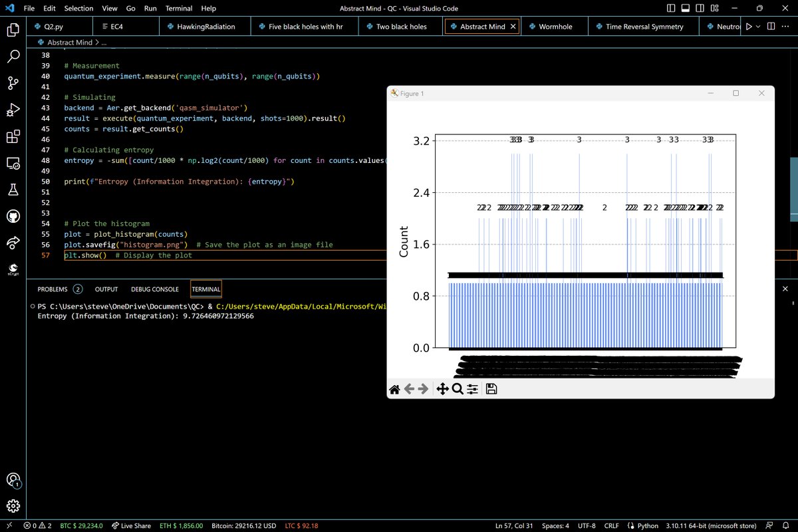Viewport: 798px width, 532px height.
Task: Switch to the Wormhole editor tab
Action: tap(556, 27)
